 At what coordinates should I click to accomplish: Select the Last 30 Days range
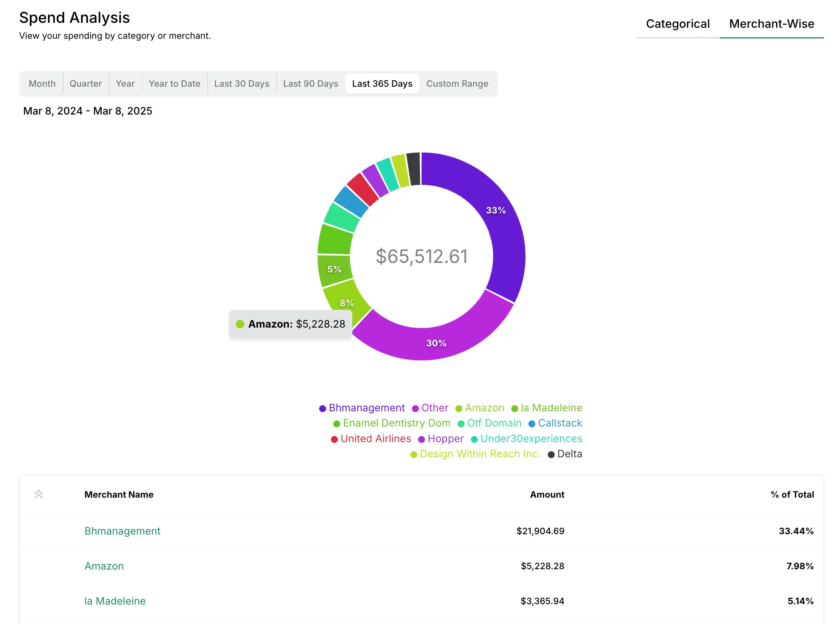tap(242, 84)
